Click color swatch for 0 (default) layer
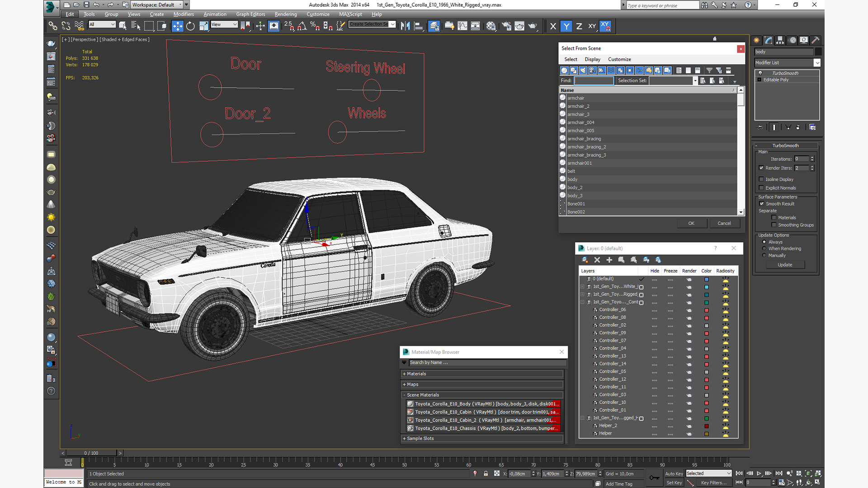This screenshot has height=488, width=868. coord(706,279)
